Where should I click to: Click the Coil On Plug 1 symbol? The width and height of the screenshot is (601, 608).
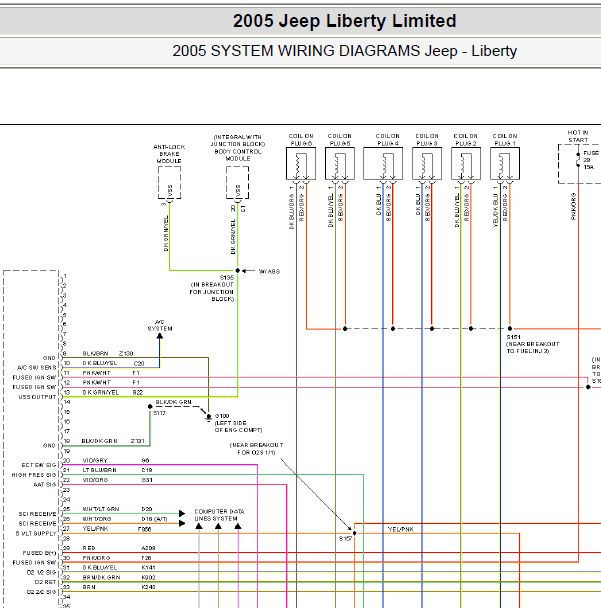coord(505,164)
